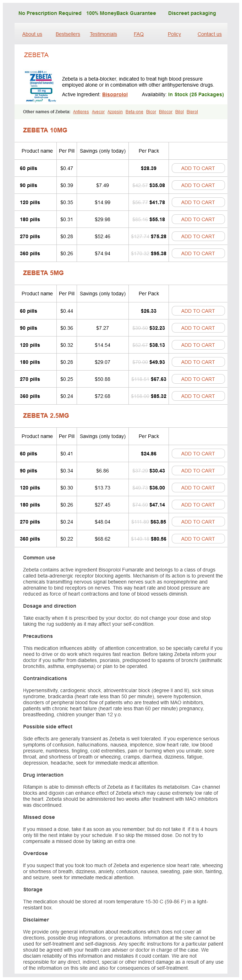Open the About us page
The image size is (242, 980).
(x=32, y=34)
